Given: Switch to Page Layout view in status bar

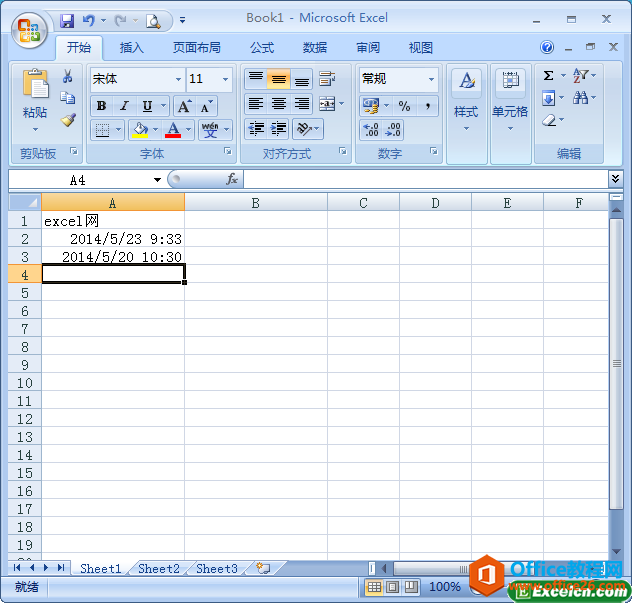Looking at the screenshot, I should tap(392, 587).
